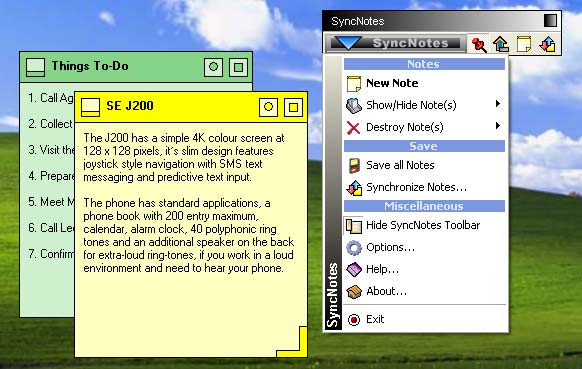Viewport: 582px width, 369px height.
Task: Click the Hide SyncNotes Toolbar icon
Action: pyautogui.click(x=353, y=226)
